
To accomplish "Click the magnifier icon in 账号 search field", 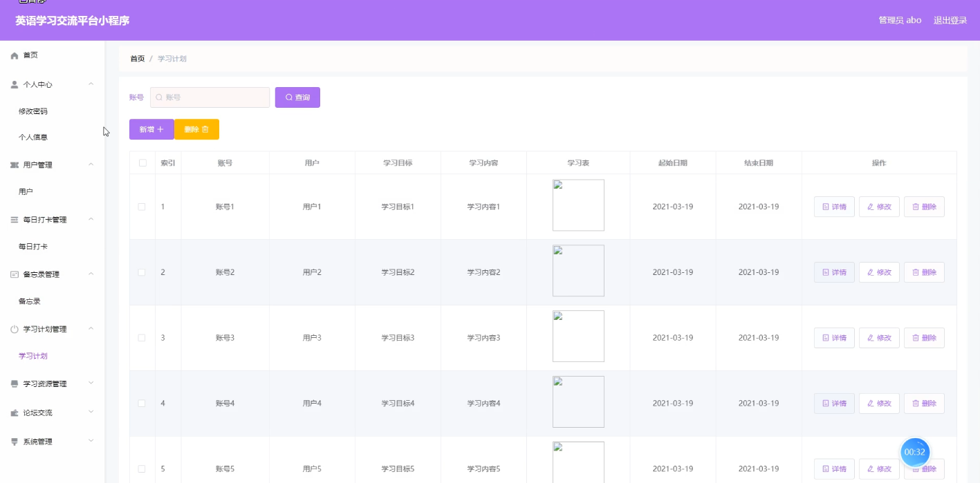I will pyautogui.click(x=159, y=97).
